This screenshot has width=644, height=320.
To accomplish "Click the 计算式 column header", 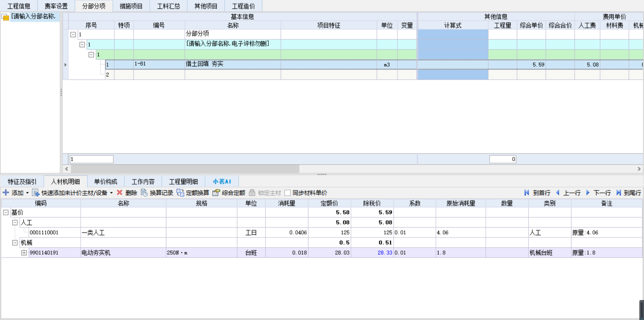I will [x=453, y=25].
